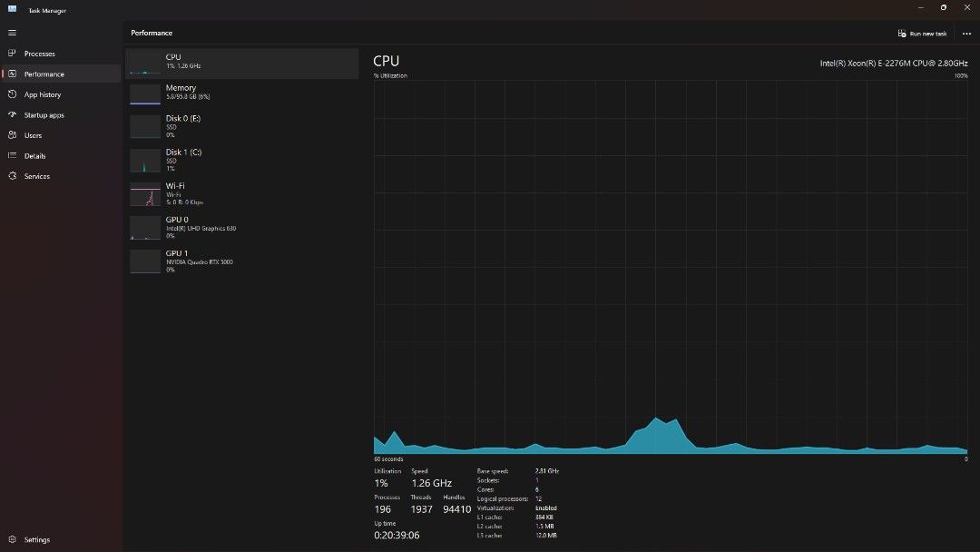Select GPU 0 Intel UHD Graphics

tap(241, 227)
